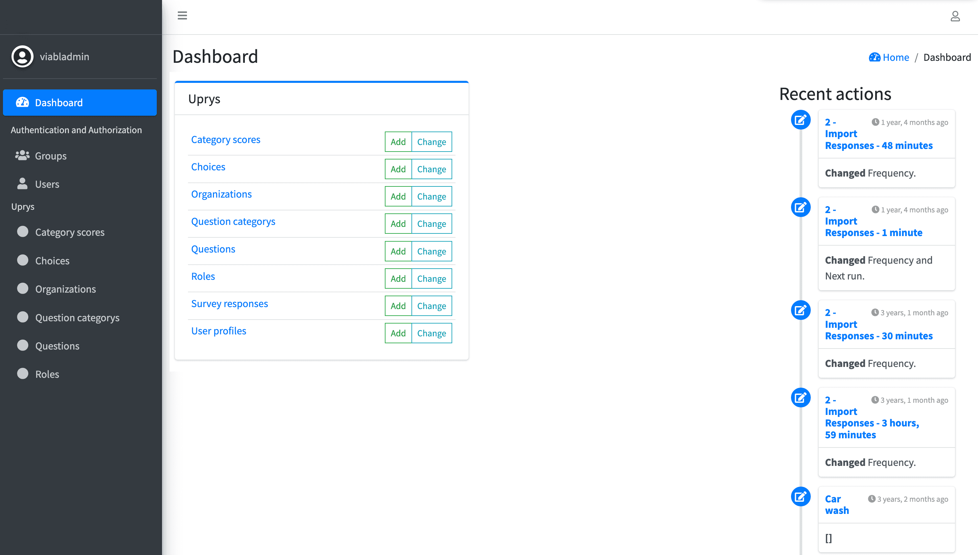Click Change button for Organizations

click(x=432, y=196)
